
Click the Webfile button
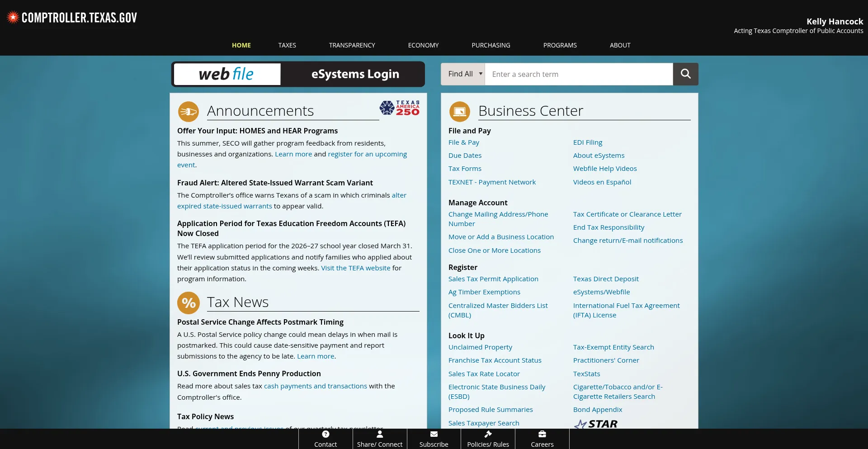[227, 74]
